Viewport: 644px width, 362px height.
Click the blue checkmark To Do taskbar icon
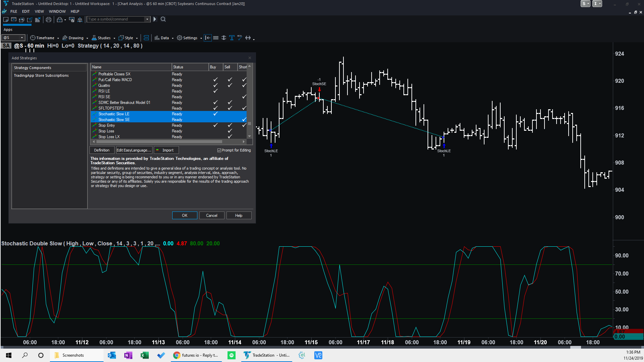point(161,355)
